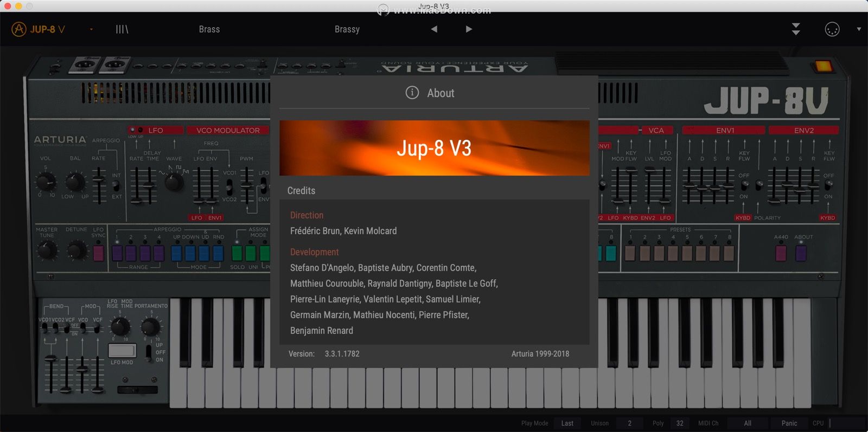Adjust the ENV1 Attack slider
This screenshot has width=868, height=432.
click(690, 185)
